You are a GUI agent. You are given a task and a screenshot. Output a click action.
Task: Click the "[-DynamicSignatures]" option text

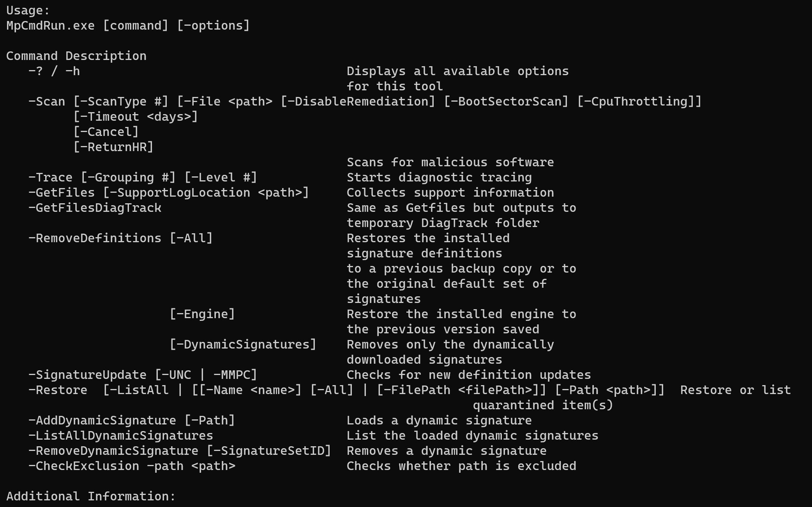tap(243, 345)
